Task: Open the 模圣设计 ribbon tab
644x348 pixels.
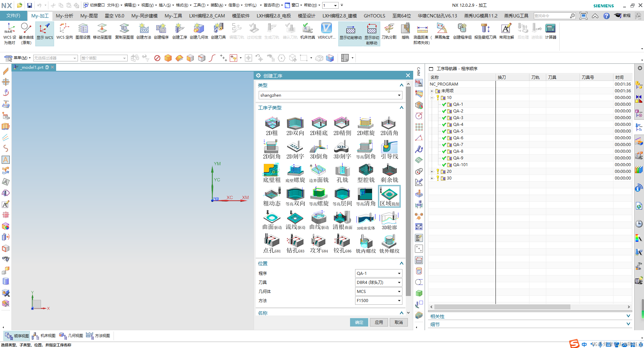Action: tap(307, 16)
